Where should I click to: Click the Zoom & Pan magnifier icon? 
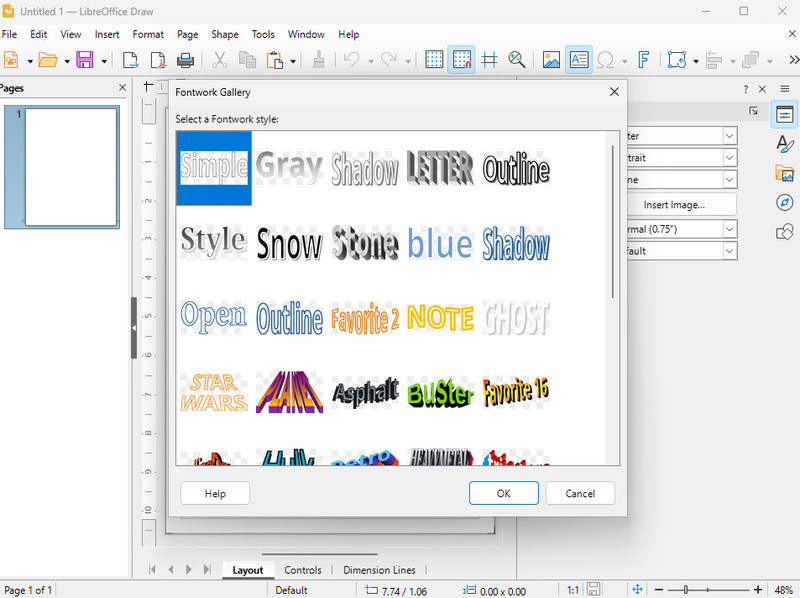[x=517, y=60]
